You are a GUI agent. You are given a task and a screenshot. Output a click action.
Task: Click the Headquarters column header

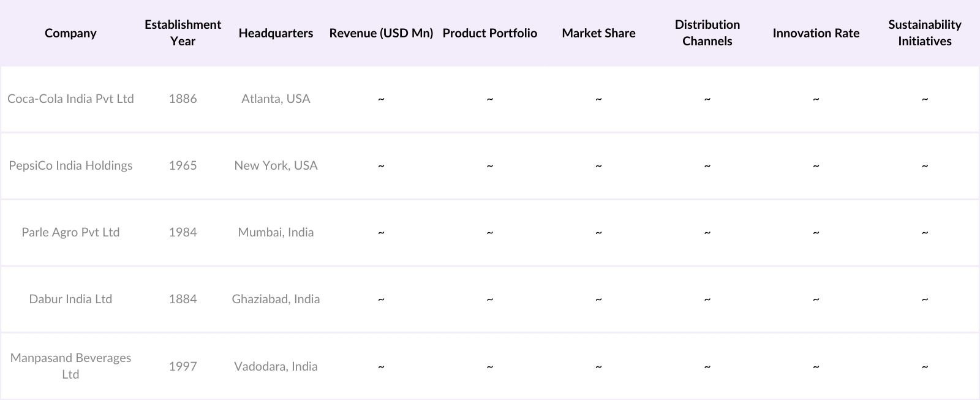[x=276, y=33]
